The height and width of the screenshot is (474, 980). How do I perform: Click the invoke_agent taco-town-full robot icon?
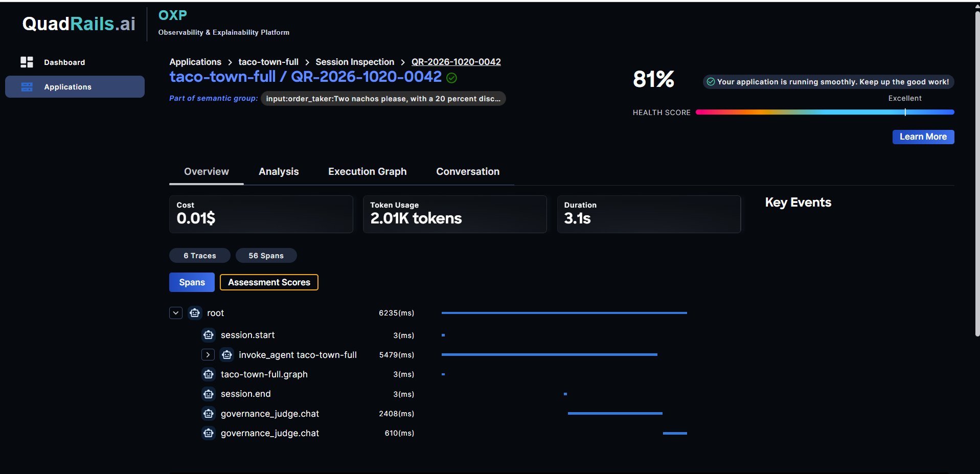click(x=227, y=355)
